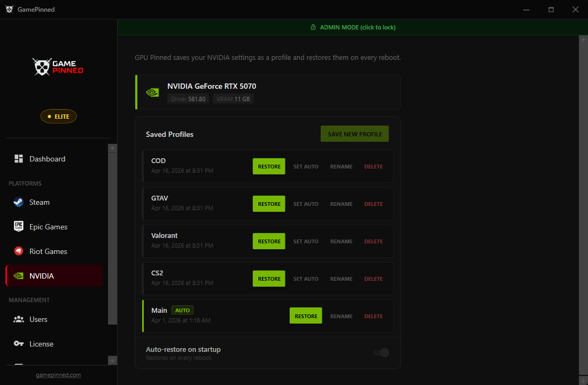Click the ELITE membership badge

(58, 116)
